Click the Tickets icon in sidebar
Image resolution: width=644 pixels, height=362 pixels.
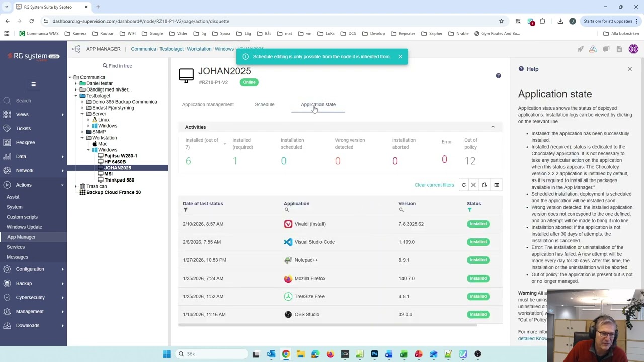7,128
